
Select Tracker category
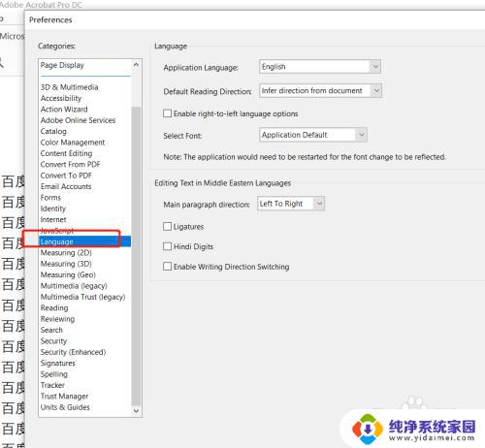coord(52,385)
